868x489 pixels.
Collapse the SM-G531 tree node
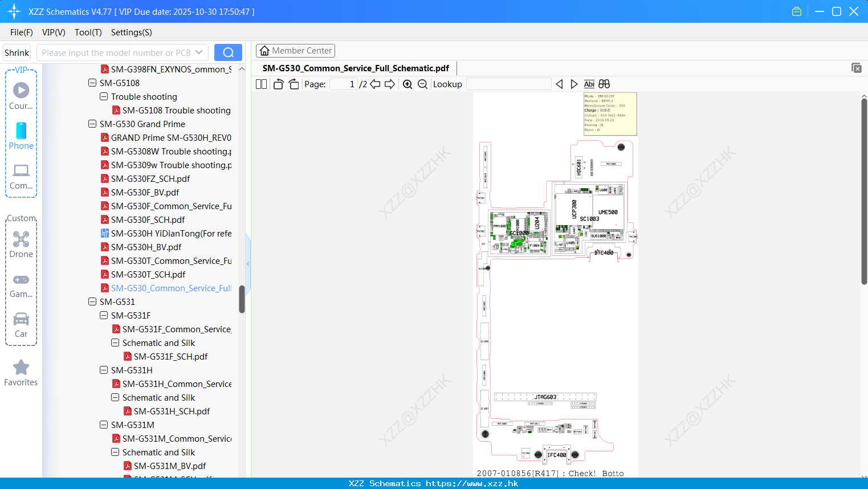[92, 301]
